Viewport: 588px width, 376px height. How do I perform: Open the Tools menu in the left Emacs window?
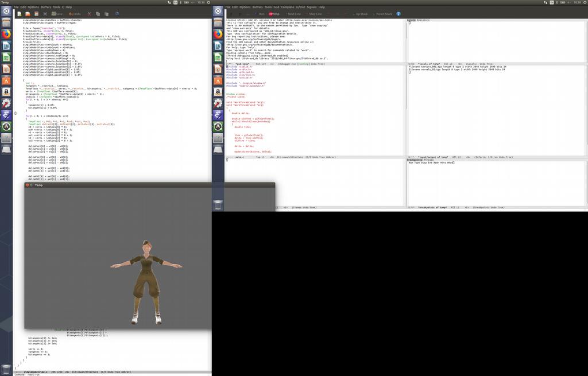click(57, 7)
